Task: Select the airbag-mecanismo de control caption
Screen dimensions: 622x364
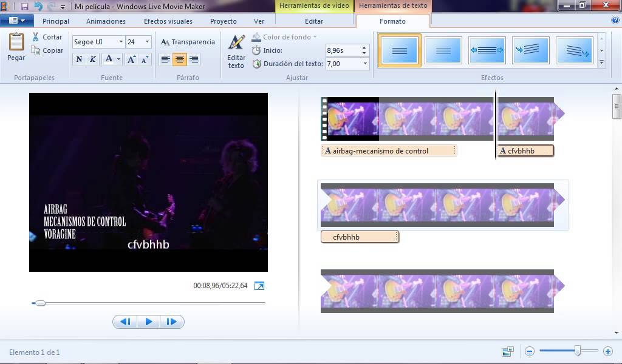Action: (389, 150)
